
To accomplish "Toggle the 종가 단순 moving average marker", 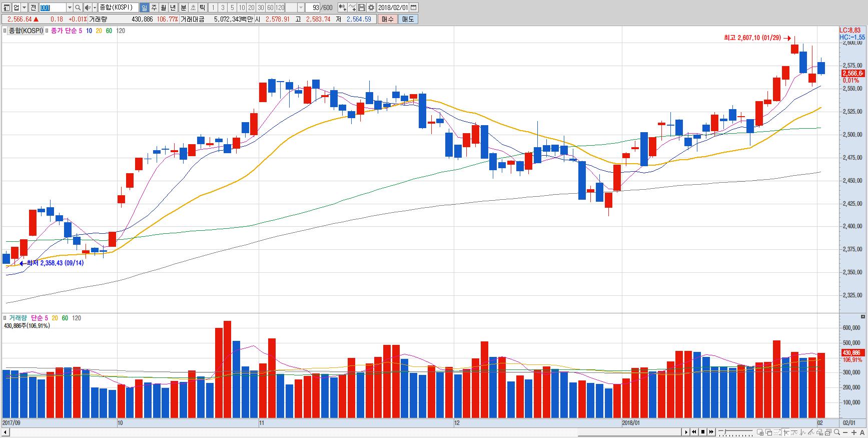I will coord(47,31).
